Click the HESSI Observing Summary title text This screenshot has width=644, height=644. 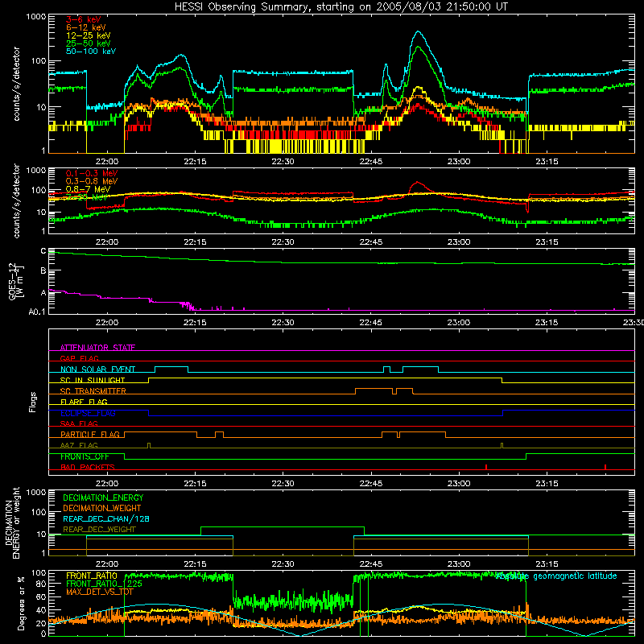click(x=341, y=7)
